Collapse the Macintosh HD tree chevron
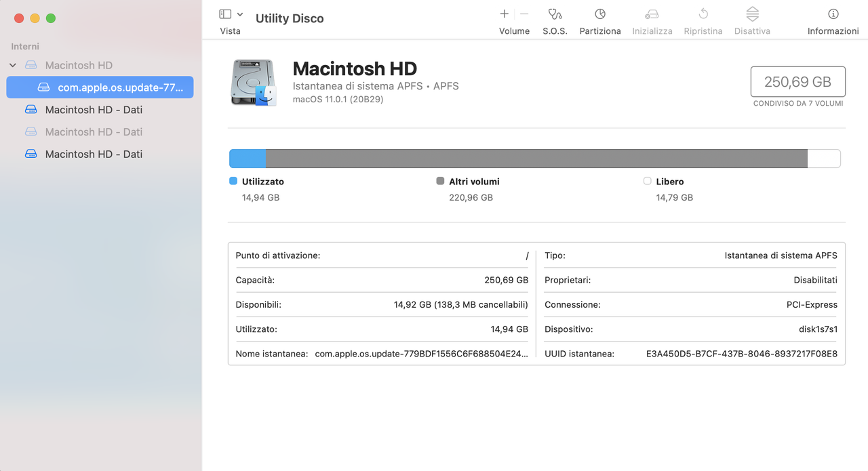The height and width of the screenshot is (471, 868). click(x=13, y=65)
